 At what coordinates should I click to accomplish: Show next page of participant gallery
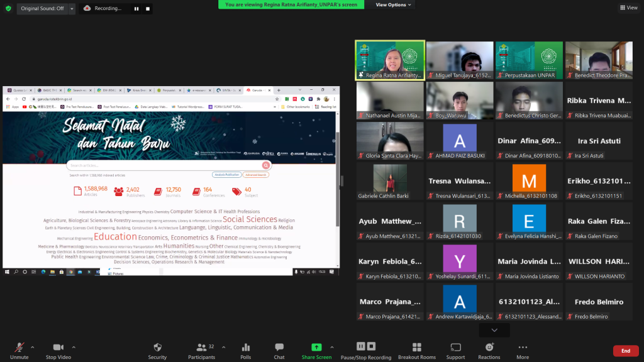click(x=494, y=330)
